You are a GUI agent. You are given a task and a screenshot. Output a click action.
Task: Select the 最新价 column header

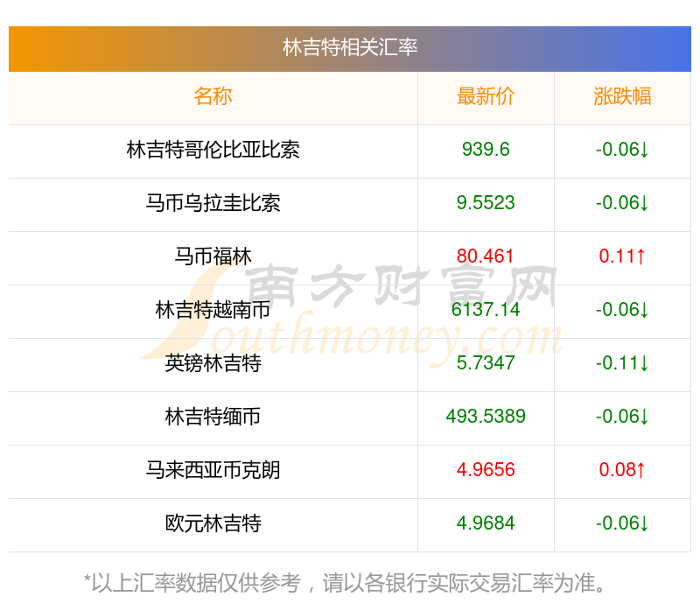click(x=486, y=96)
